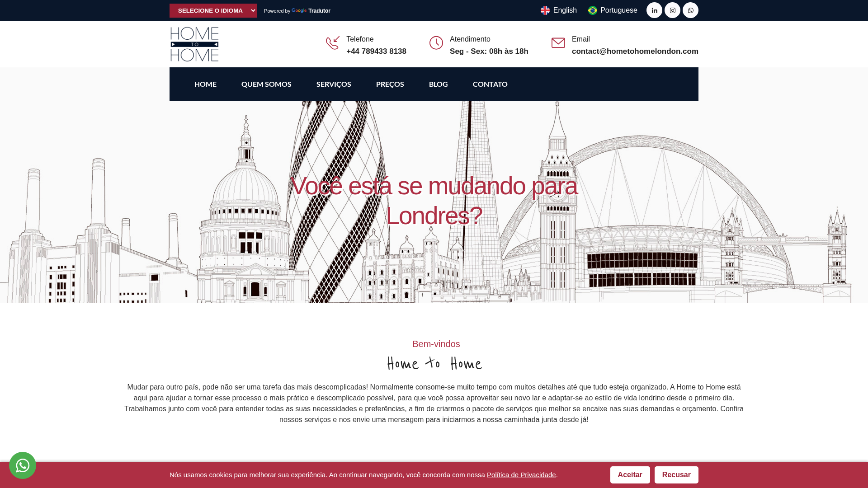Click the telephone icon next to Telefone

[332, 44]
